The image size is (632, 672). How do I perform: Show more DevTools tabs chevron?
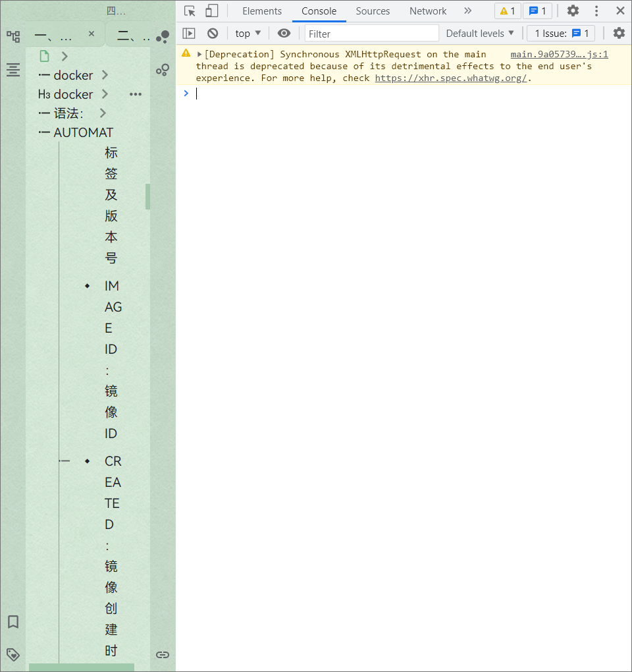[467, 11]
